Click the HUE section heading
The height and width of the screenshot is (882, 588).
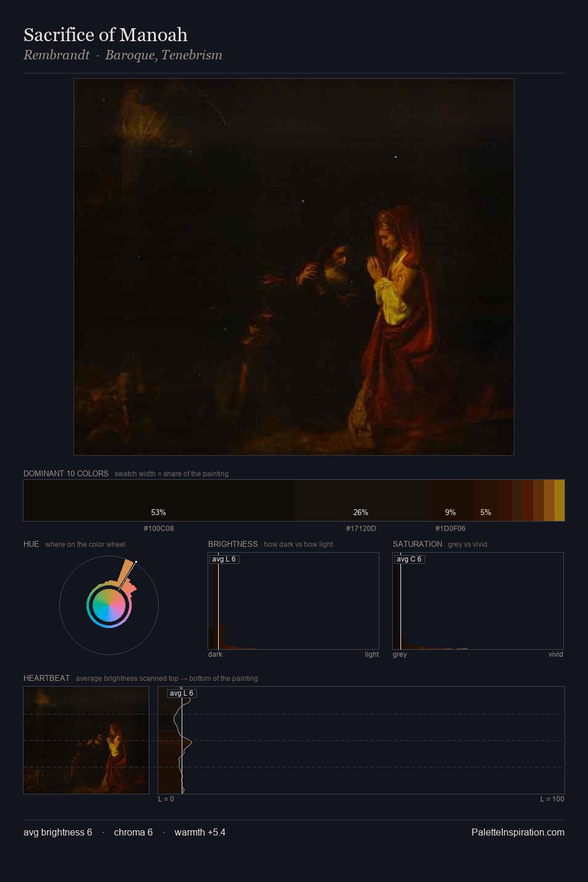coord(31,544)
